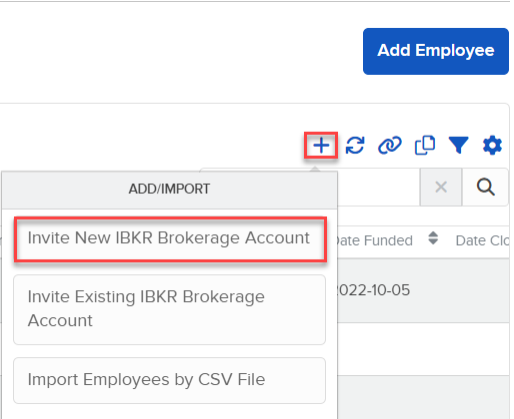514x419 pixels.
Task: Click the 2022-10-05 date cell
Action: (x=373, y=290)
